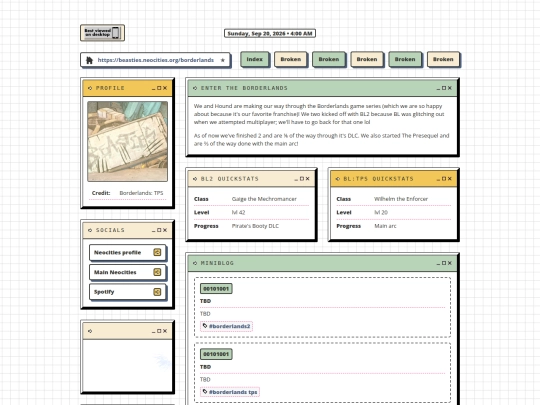Maximize the Profile window
The height and width of the screenshot is (405, 540).
[x=159, y=88]
